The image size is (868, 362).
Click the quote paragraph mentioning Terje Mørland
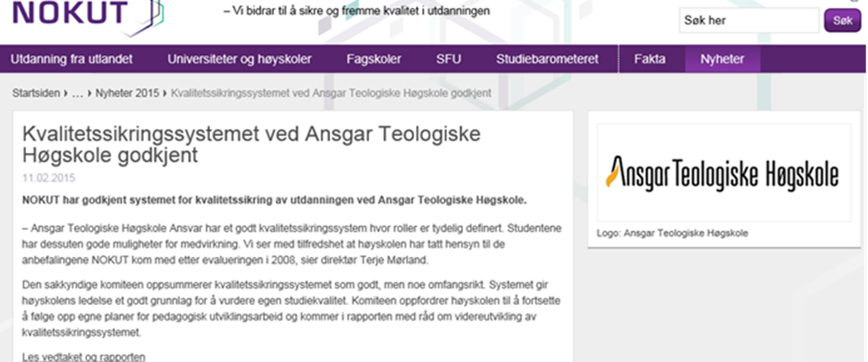pyautogui.click(x=292, y=244)
